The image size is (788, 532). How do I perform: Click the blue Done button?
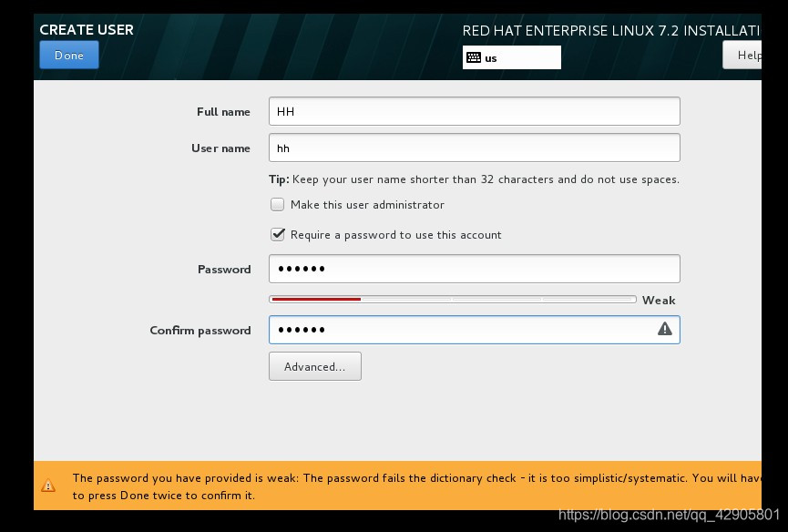point(69,55)
